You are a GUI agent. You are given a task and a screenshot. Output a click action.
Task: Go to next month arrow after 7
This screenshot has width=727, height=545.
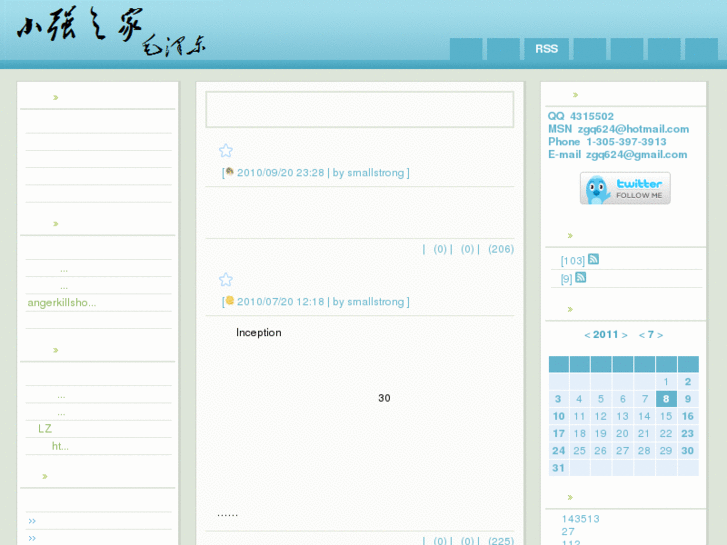point(660,335)
